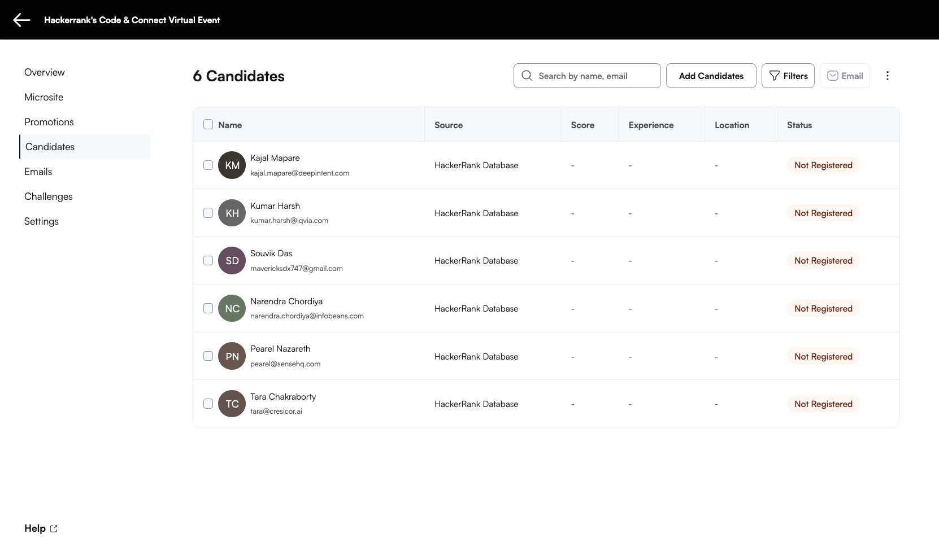Screen dimensions: 939x560
Task: Click the name Kajal Mapare
Action: (275, 158)
